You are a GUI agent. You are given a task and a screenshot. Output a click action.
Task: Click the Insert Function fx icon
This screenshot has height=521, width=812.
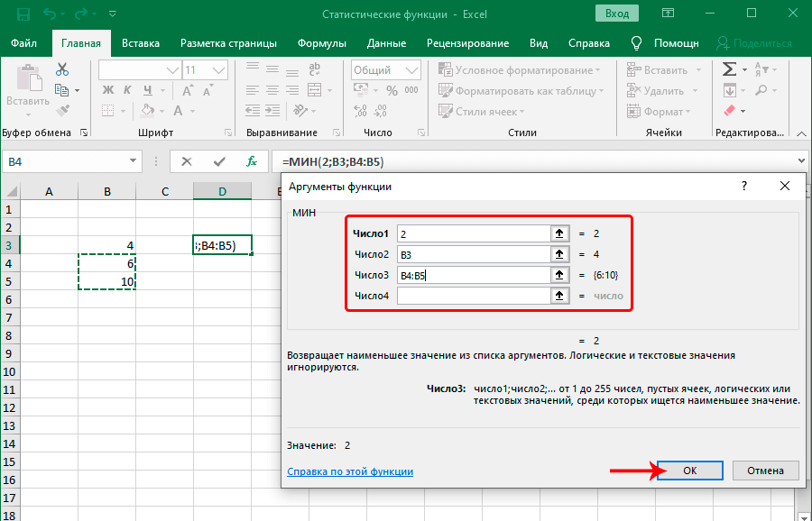(253, 161)
